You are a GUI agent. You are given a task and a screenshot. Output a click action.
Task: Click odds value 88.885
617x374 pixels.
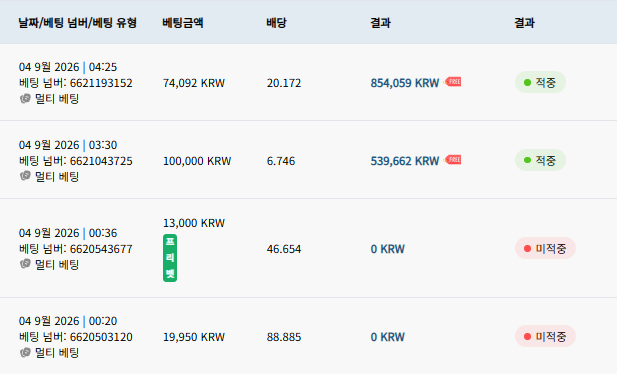(x=284, y=337)
